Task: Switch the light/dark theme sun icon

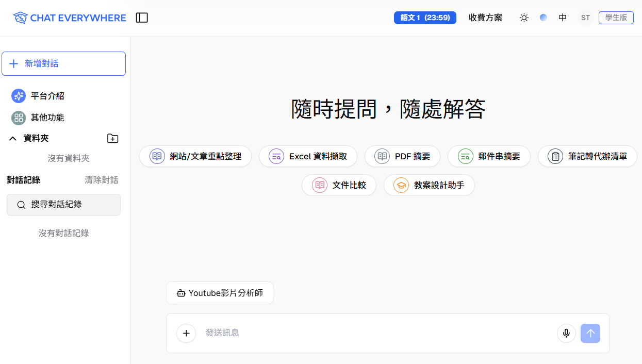Action: 524,18
